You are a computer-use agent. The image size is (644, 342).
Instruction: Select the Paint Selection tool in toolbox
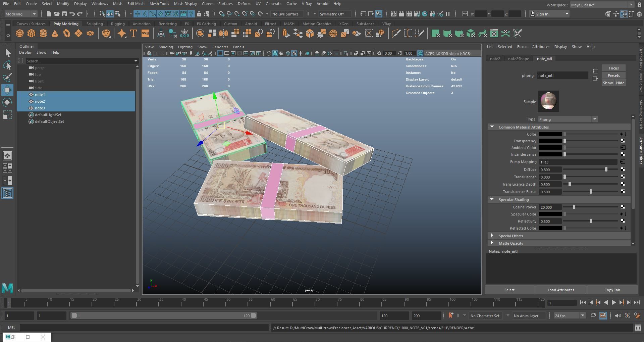pos(7,78)
